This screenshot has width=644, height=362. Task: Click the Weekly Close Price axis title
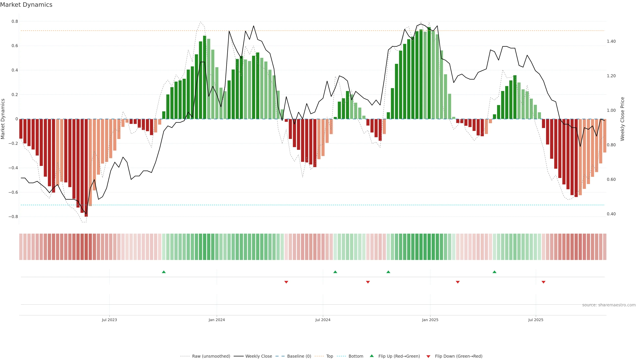pos(622,119)
